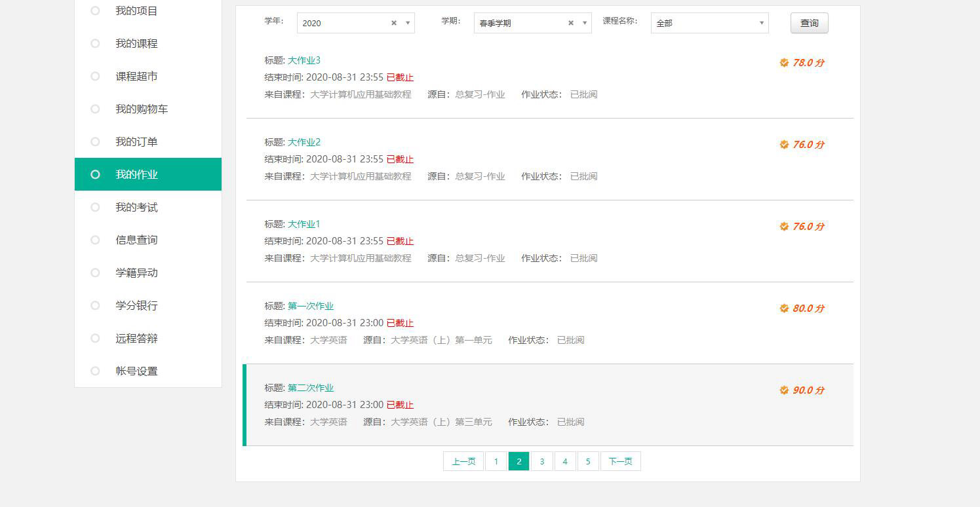The height and width of the screenshot is (507, 980).
Task: Click the badge icon next to 90.0 分
Action: click(784, 390)
